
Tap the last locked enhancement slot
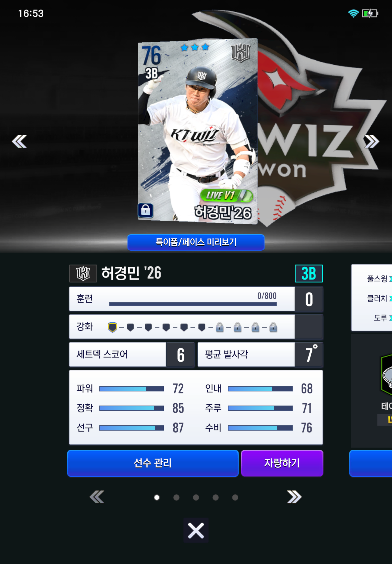(x=273, y=327)
